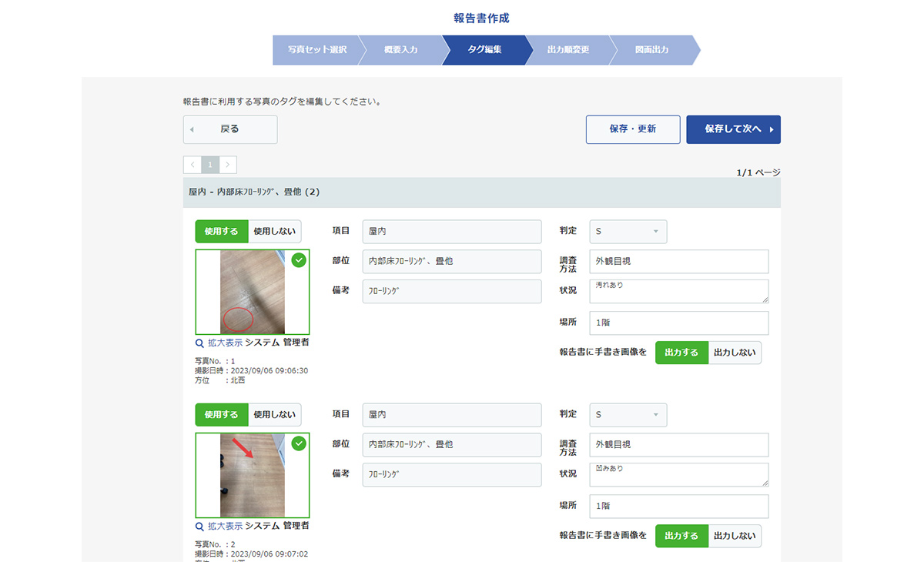Click 項目 field of photo No. 1
This screenshot has width=924, height=562.
452,232
